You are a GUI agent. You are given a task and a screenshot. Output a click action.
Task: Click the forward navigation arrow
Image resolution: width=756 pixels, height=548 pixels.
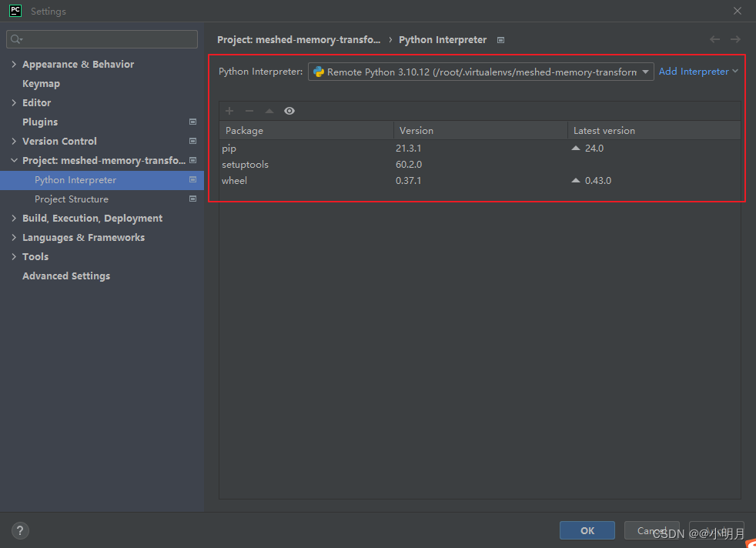click(x=735, y=39)
